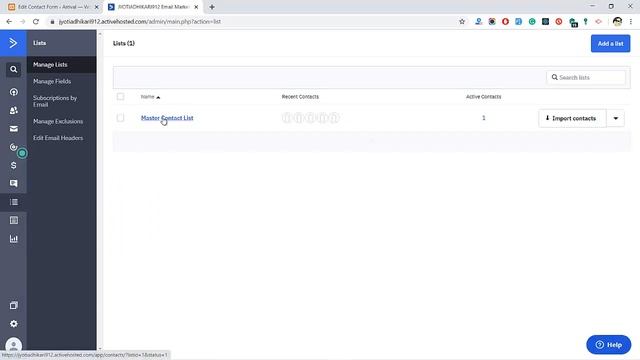Click the browser address bar URL
Image resolution: width=640 pixels, height=360 pixels.
pyautogui.click(x=140, y=22)
